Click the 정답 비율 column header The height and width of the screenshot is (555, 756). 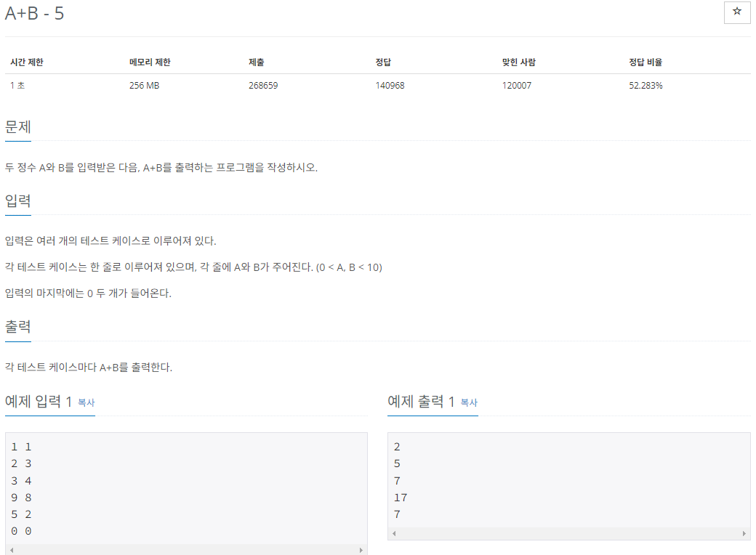[646, 62]
